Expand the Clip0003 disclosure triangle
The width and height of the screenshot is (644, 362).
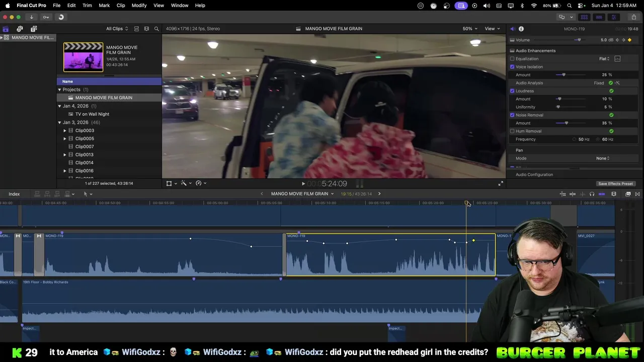click(64, 131)
